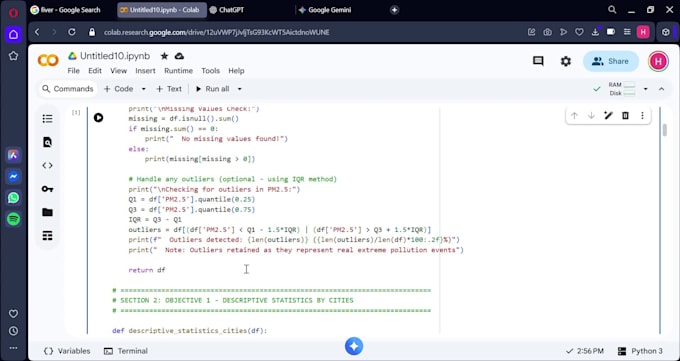The height and width of the screenshot is (361, 680).
Task: Open Opera home workspace icon
Action: (13, 34)
